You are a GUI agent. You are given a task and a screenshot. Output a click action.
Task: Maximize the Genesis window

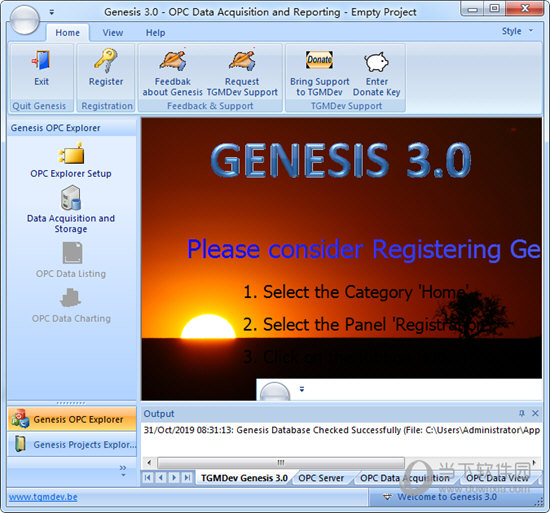(494, 8)
